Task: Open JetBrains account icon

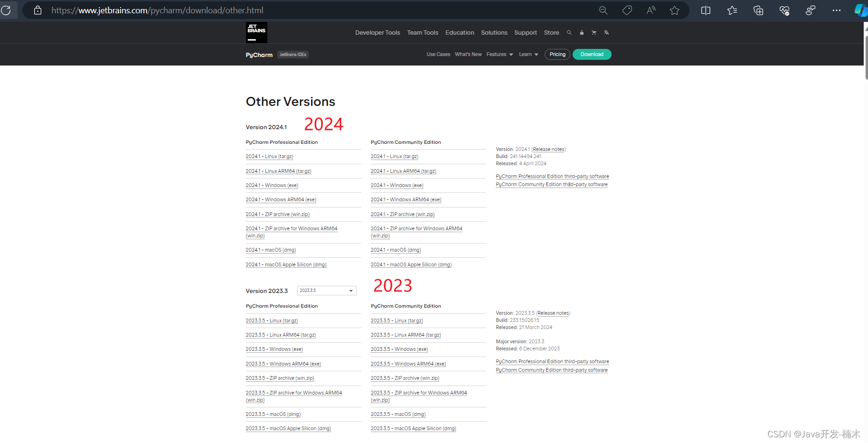Action: (582, 33)
